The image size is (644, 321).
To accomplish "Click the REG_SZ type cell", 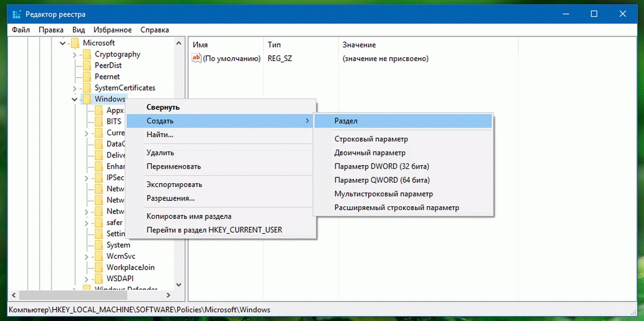I will point(280,58).
